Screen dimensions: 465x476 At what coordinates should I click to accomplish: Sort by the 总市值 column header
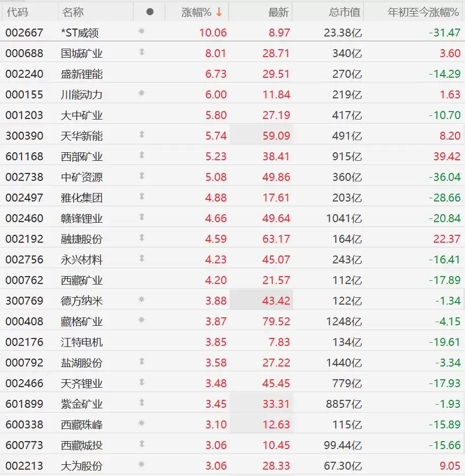point(345,12)
